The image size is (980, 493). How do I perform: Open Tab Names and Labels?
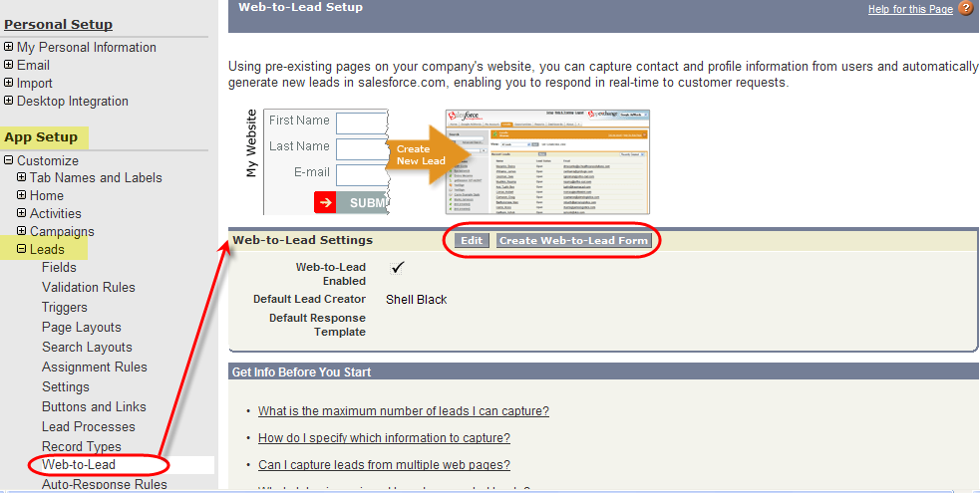tap(96, 178)
